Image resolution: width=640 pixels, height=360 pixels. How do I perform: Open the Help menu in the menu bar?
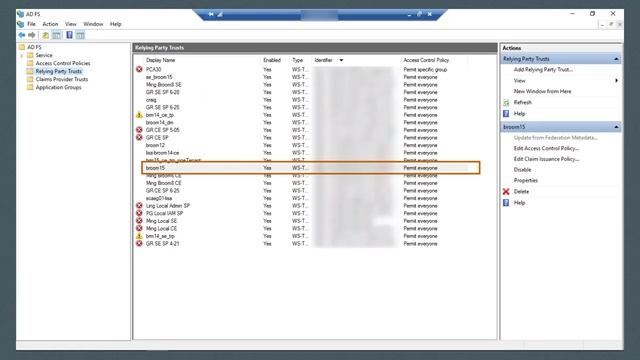pos(116,24)
